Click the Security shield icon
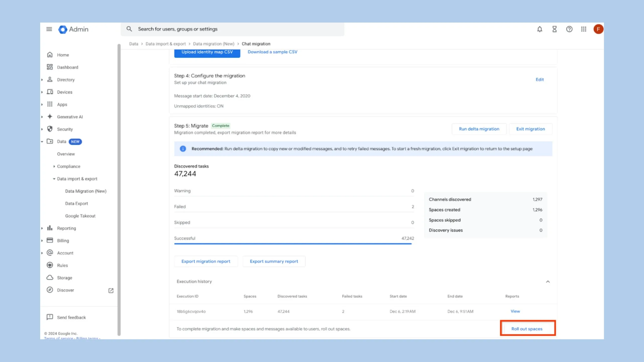 click(50, 129)
